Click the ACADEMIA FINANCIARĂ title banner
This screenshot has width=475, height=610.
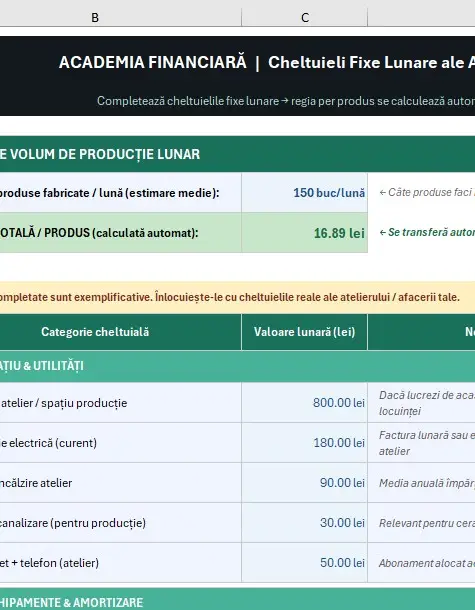(237, 63)
